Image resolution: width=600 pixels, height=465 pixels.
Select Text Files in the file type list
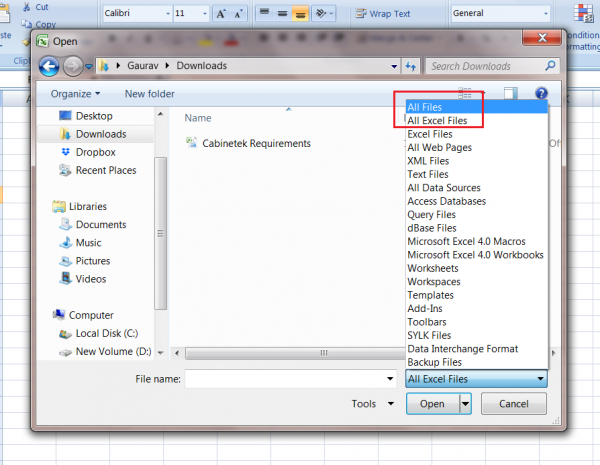[x=427, y=174]
